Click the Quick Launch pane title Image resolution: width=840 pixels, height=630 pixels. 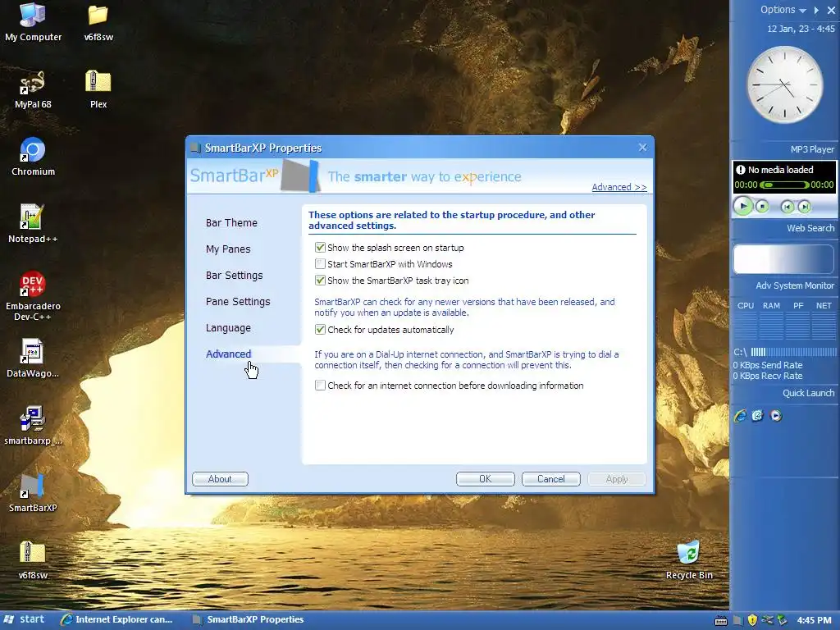808,393
